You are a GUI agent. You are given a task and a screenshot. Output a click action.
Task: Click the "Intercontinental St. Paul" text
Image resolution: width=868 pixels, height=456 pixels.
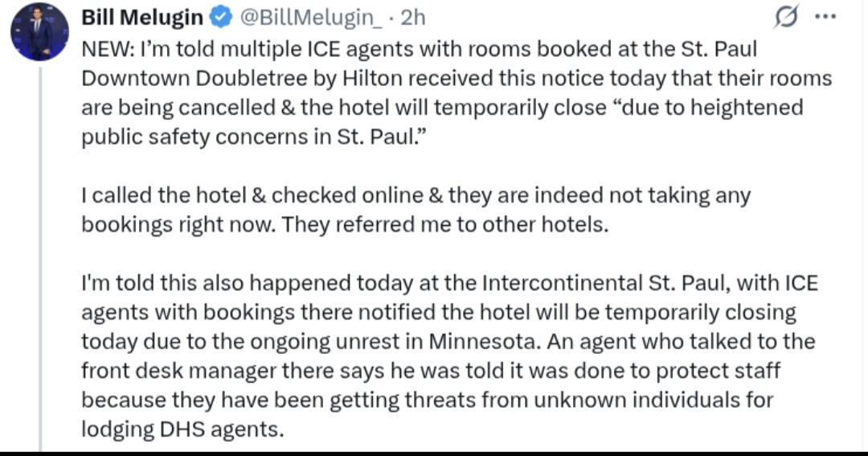coord(586,283)
